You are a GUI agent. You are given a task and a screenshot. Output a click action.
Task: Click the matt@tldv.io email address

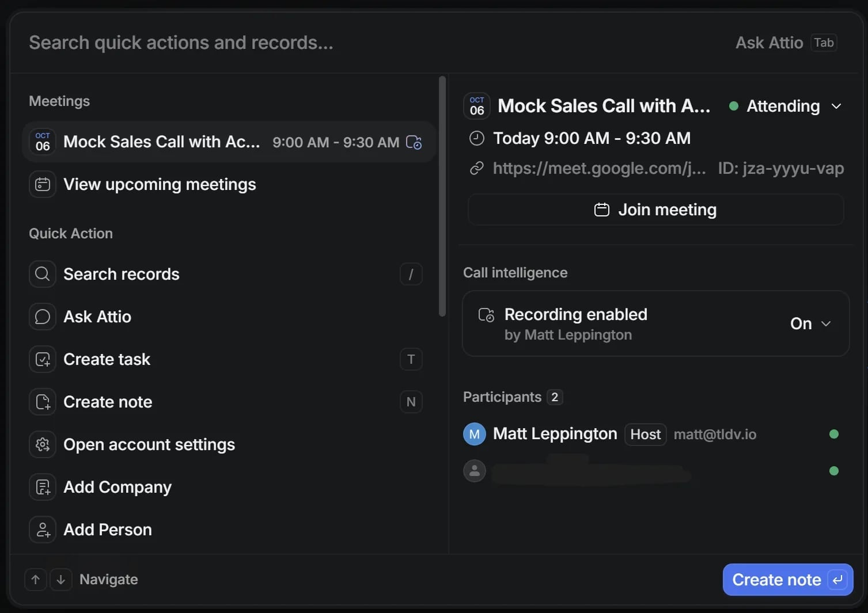pyautogui.click(x=715, y=434)
